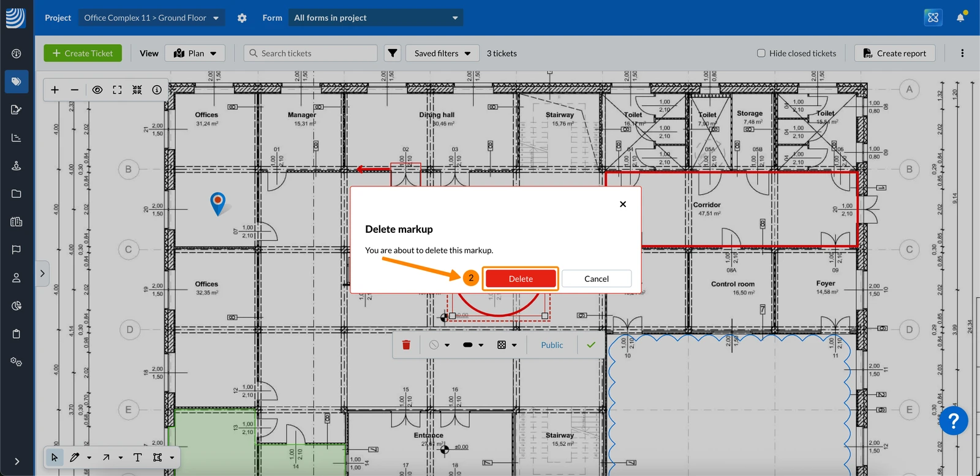Viewport: 980px width, 476px height.
Task: Expand the left side panel chevron
Action: [x=42, y=273]
